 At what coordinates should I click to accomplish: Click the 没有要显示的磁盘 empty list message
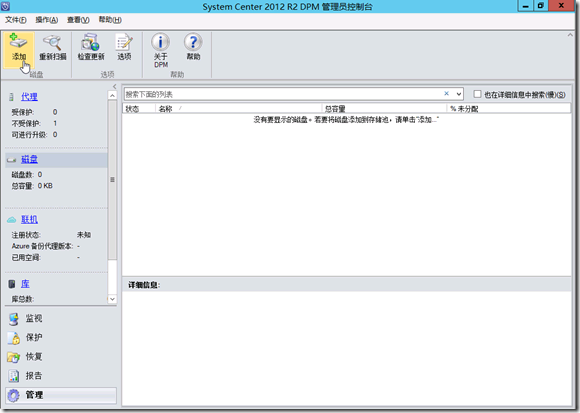[346, 120]
